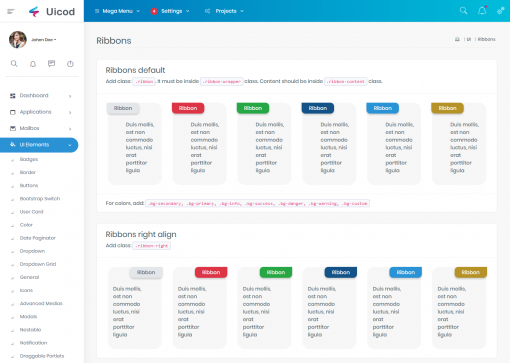Open the Notification submenu item
This screenshot has width=510, height=363.
(33, 343)
